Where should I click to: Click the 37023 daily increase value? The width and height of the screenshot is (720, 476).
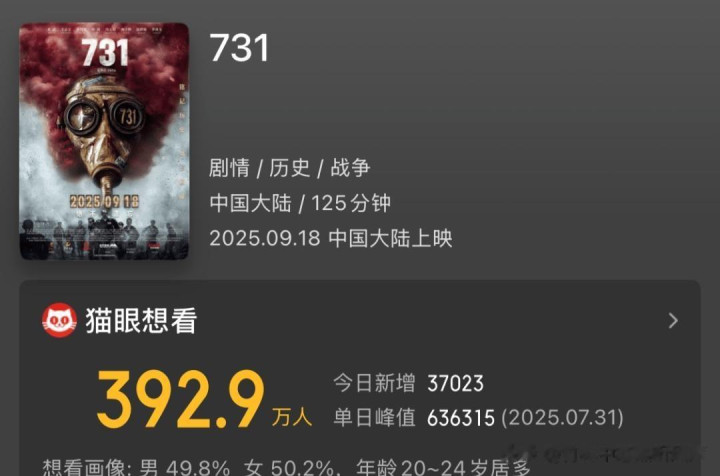click(x=455, y=384)
